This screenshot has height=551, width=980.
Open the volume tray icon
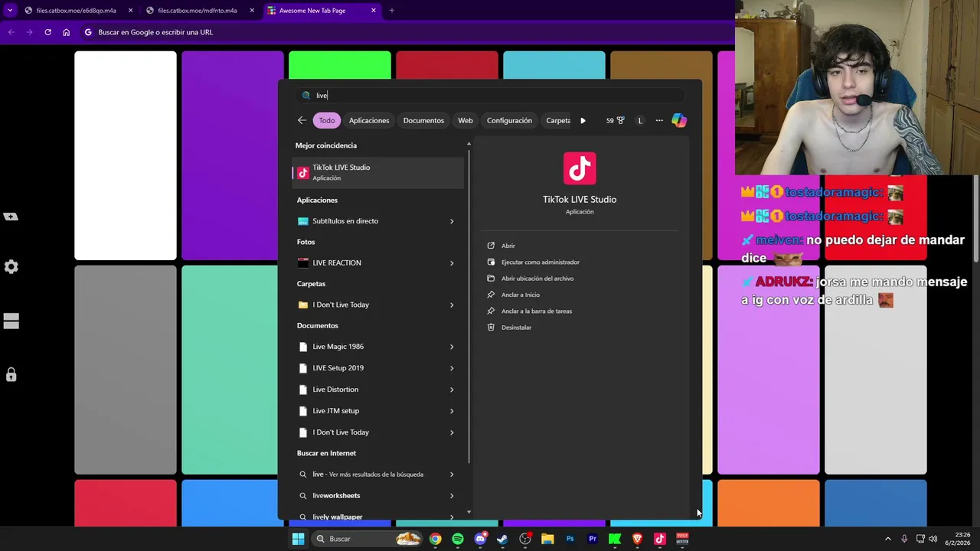(x=933, y=539)
